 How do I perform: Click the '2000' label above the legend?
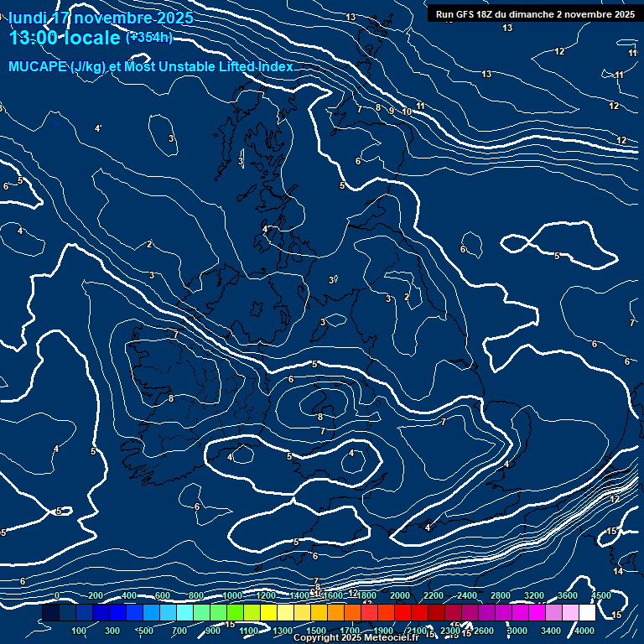point(400,595)
